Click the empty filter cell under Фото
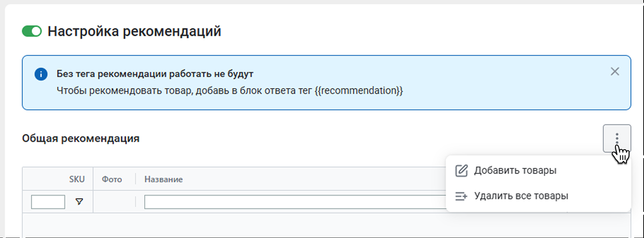This screenshot has height=238, width=644. point(114,202)
